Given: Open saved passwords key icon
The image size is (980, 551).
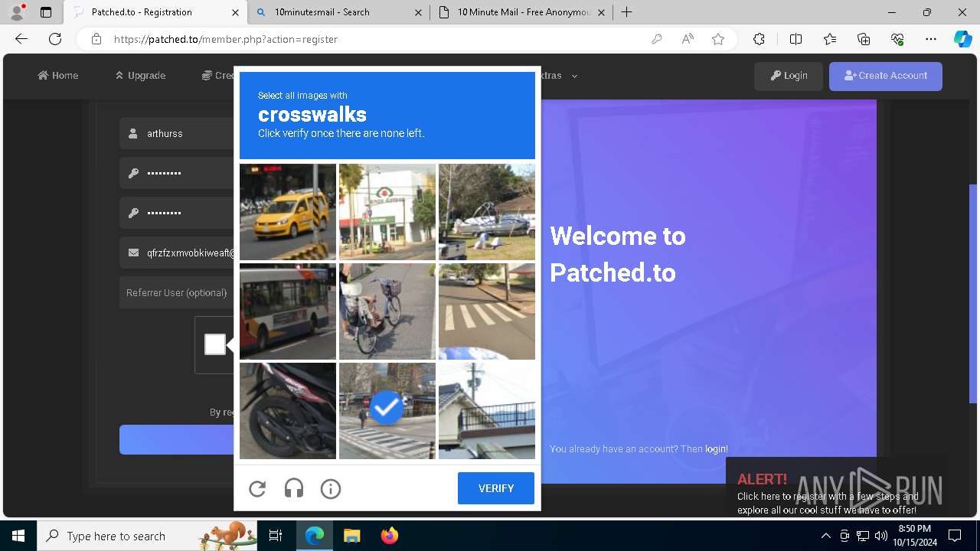Looking at the screenshot, I should pos(657,39).
